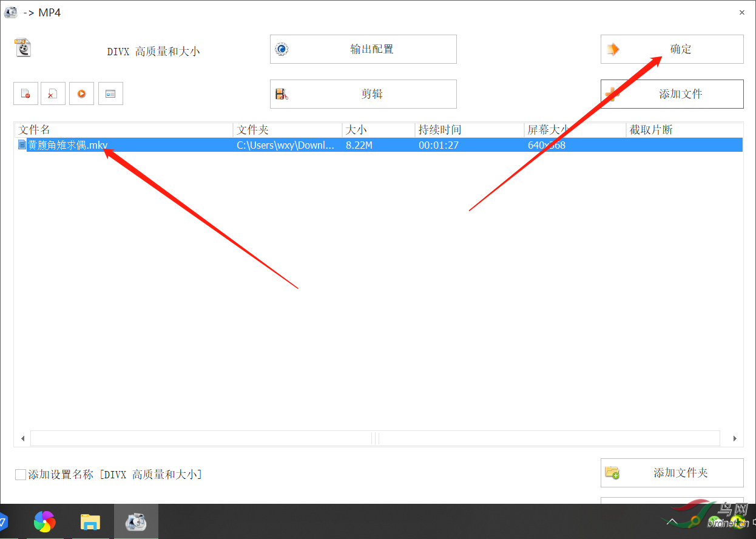Sort by the 文件名 column header

tap(124, 130)
